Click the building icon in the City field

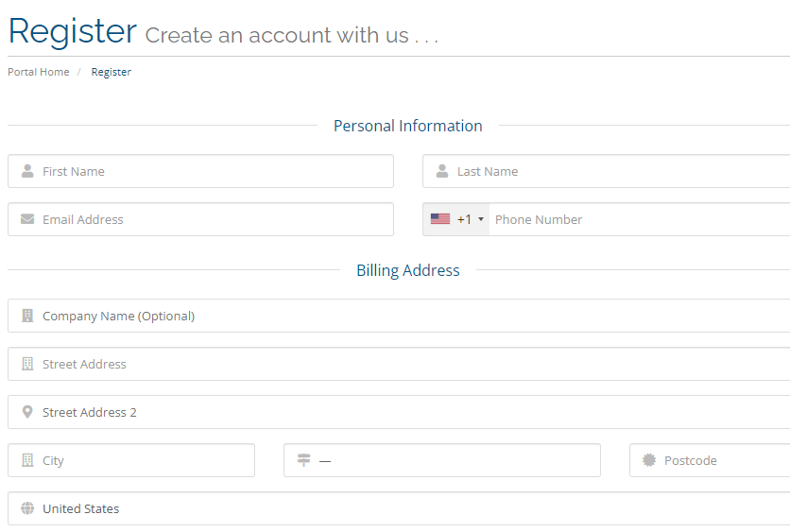coord(27,460)
